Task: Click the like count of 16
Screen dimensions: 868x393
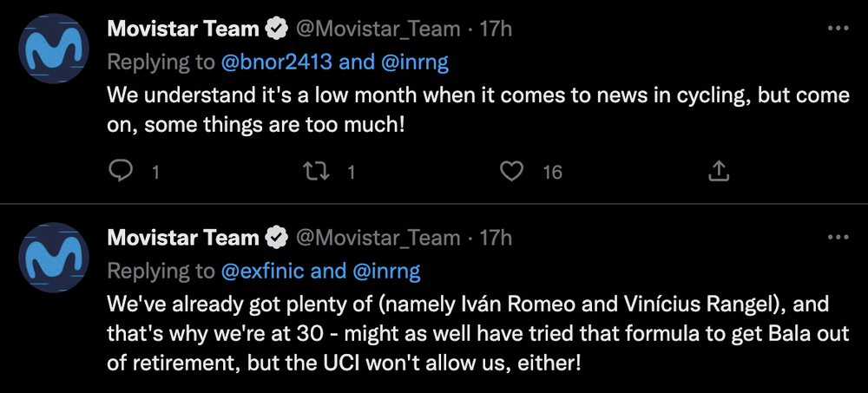Action: click(x=552, y=173)
